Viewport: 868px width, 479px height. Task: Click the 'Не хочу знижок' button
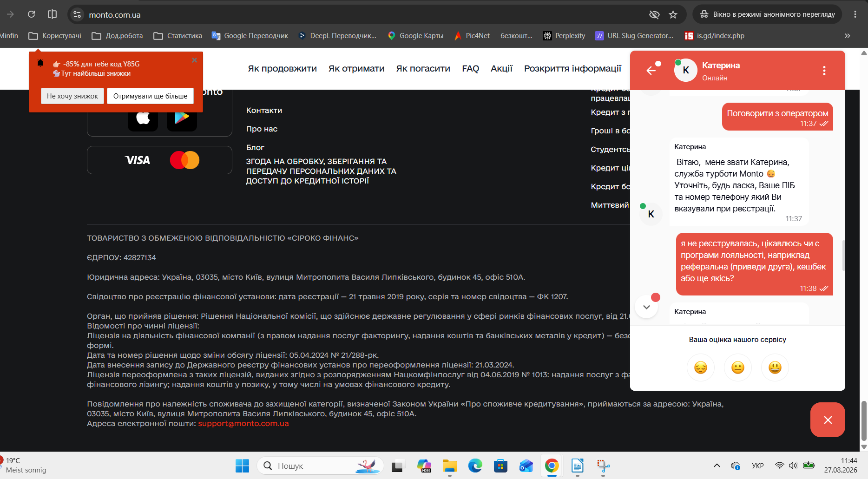coord(72,96)
